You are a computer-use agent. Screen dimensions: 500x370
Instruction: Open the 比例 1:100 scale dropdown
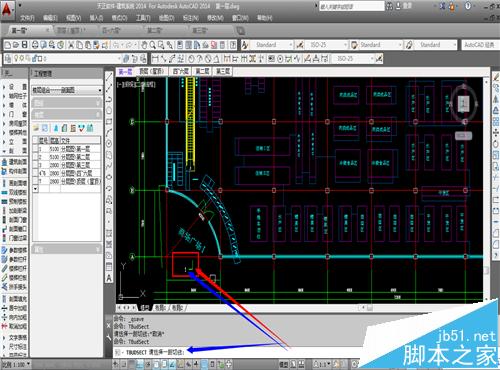click(x=16, y=364)
